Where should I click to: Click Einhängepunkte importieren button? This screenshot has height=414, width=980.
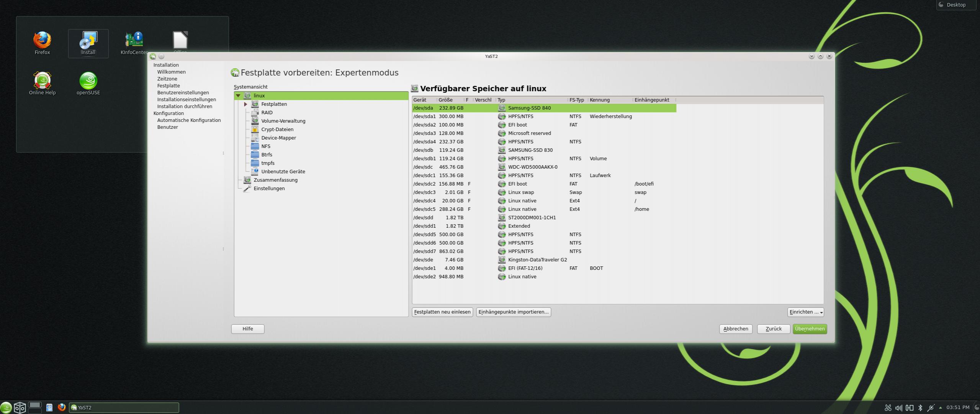click(x=513, y=312)
